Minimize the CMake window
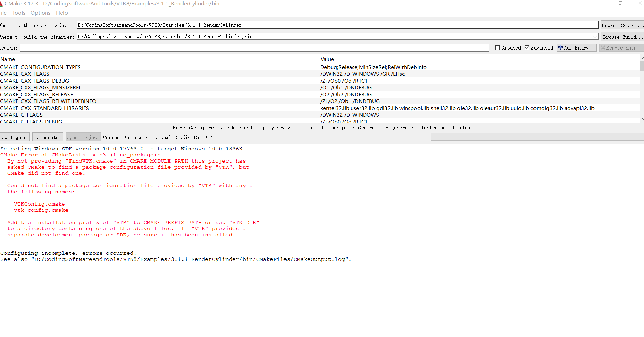The width and height of the screenshot is (644, 337). pyautogui.click(x=601, y=3)
